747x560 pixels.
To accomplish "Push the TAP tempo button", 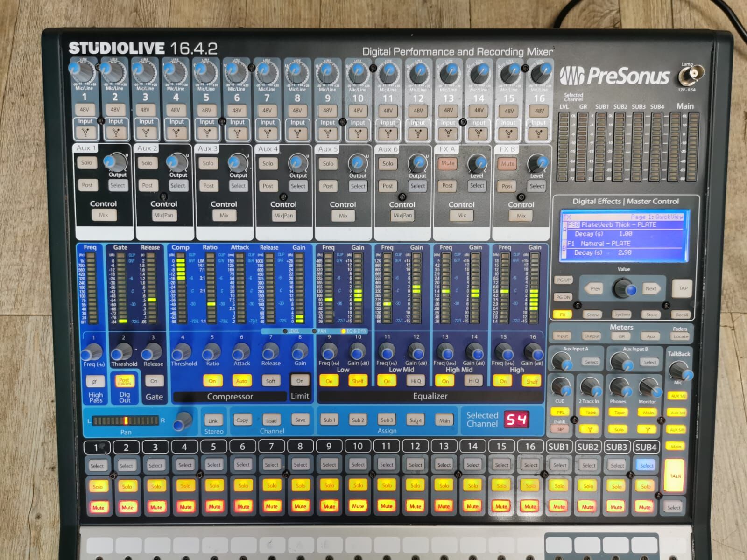I will (x=683, y=288).
